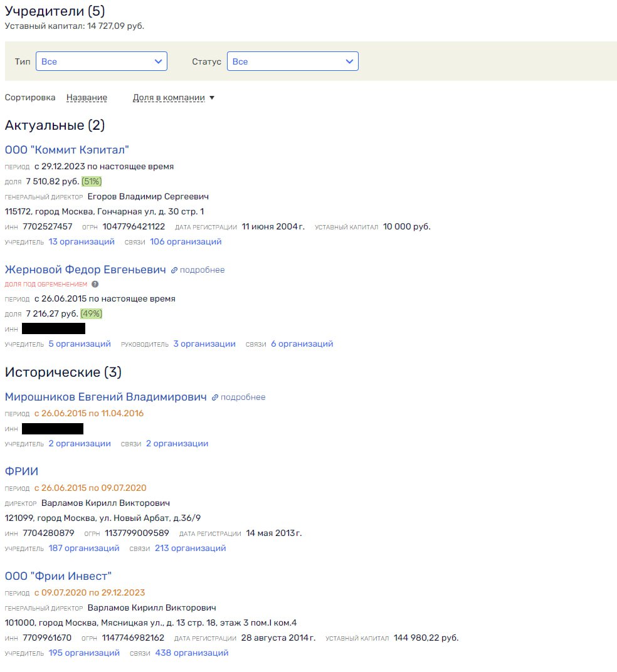Screen dimensions: 617x672
Task: View 2 организации links of Мирошников
Action: coord(177,444)
